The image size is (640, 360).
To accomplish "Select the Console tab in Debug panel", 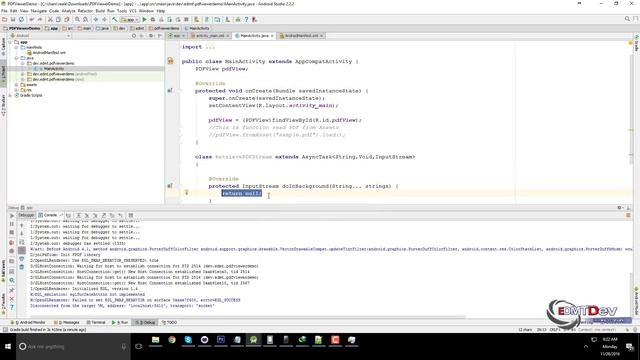I will pyautogui.click(x=50, y=215).
